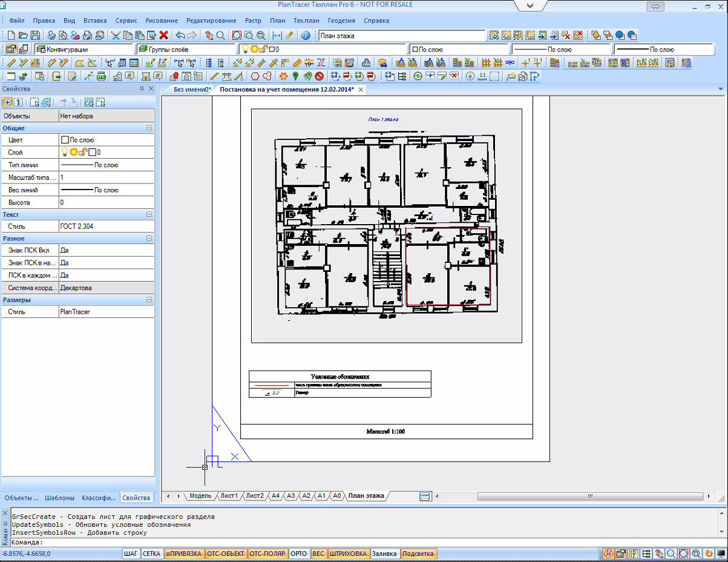728x562 pixels.
Task: Undo the last action arrow
Action: [180, 36]
